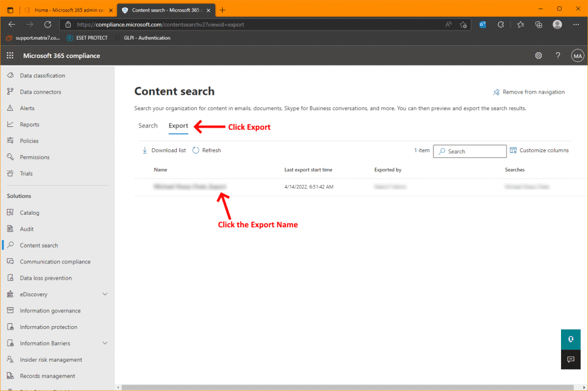Open Communication compliance in sidebar
This screenshot has width=588, height=391.
coord(55,262)
